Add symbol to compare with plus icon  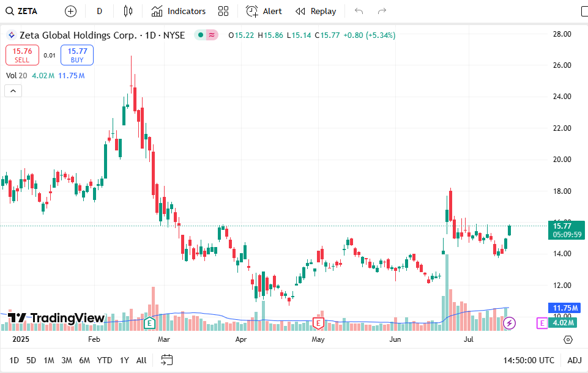point(70,11)
